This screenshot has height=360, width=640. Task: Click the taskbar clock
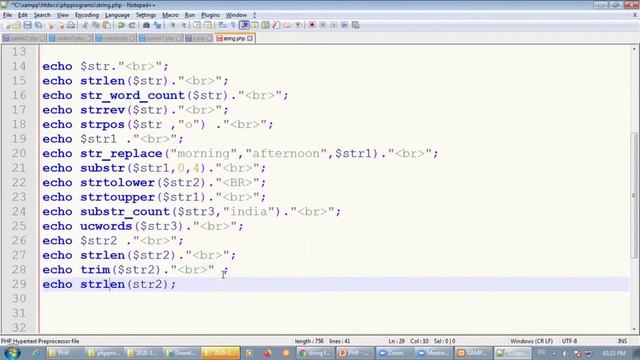point(613,353)
